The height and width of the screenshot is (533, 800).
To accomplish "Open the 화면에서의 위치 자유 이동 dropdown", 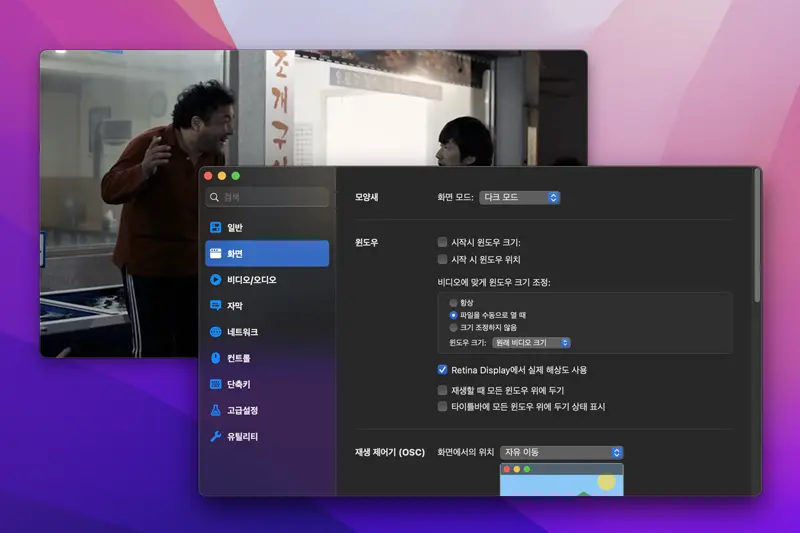I will [x=561, y=453].
